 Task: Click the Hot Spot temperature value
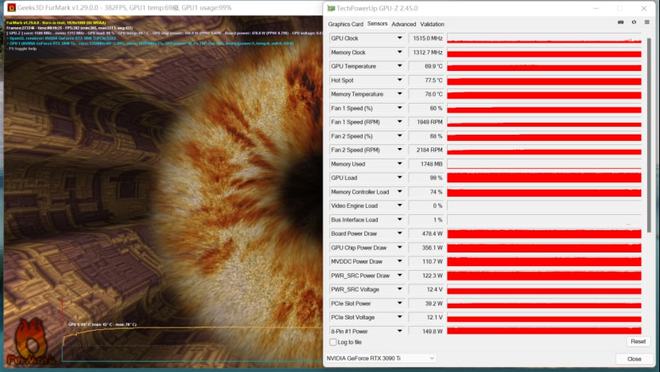point(426,80)
